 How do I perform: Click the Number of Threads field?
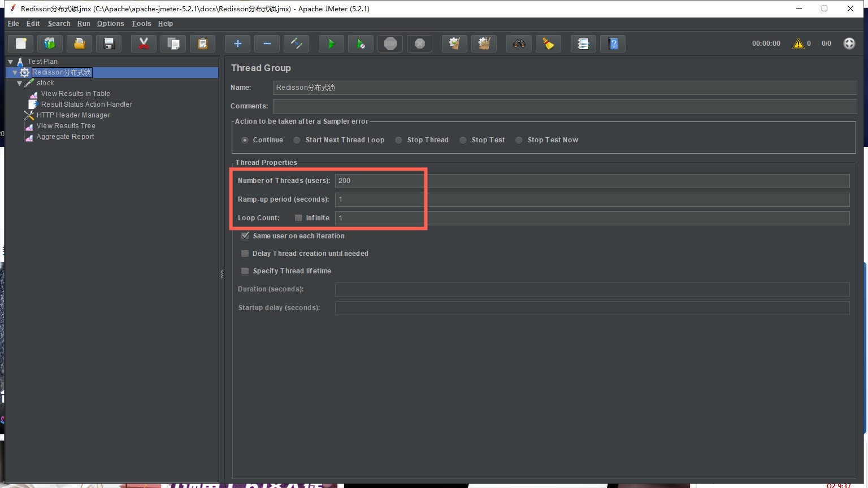pyautogui.click(x=592, y=181)
